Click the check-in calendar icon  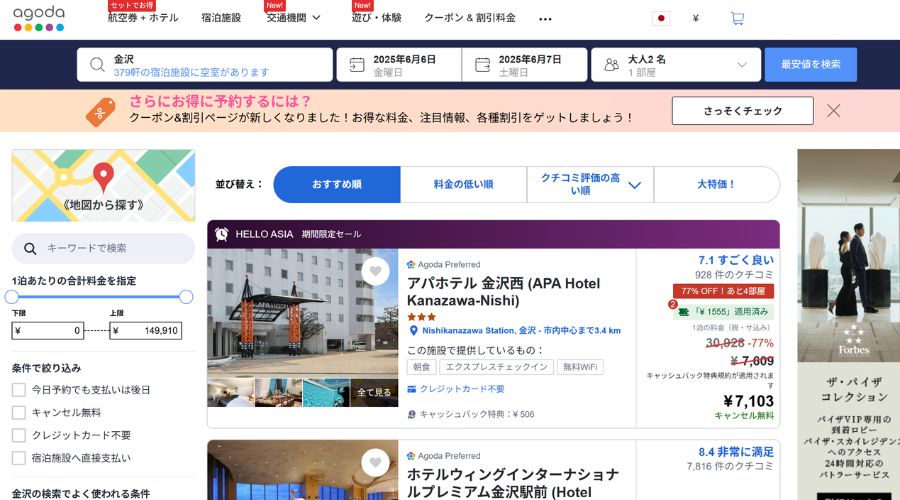tap(356, 65)
